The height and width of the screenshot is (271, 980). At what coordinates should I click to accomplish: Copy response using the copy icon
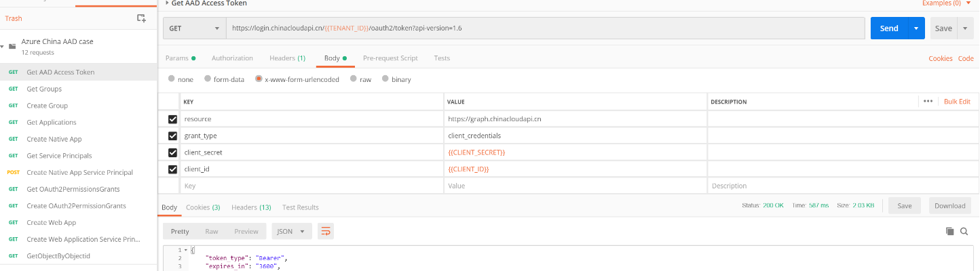tap(949, 232)
